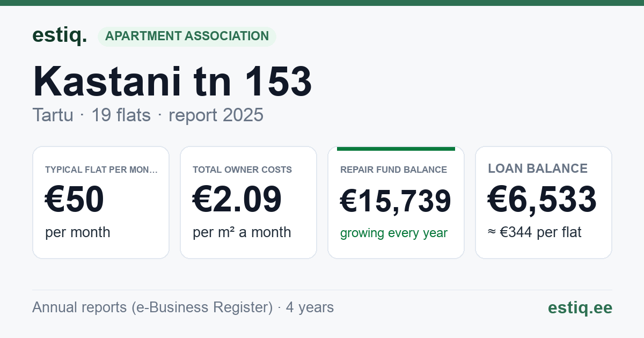
Task: Click the TYPICAL FLAT PER MON… label
Action: [101, 170]
